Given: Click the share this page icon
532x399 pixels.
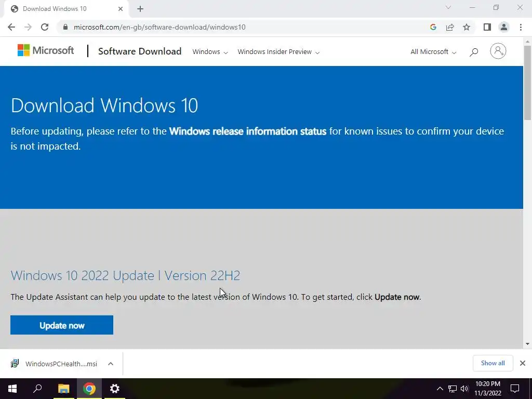Looking at the screenshot, I should tap(450, 27).
